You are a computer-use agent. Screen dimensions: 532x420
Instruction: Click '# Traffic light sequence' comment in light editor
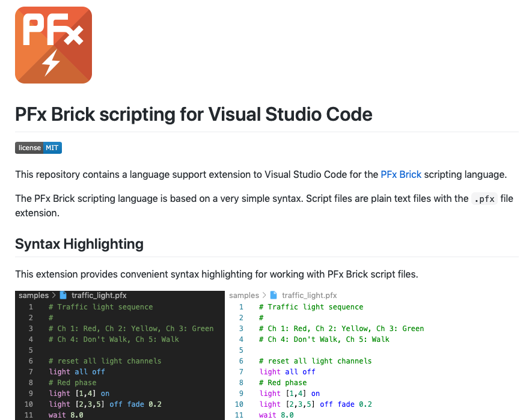point(311,307)
